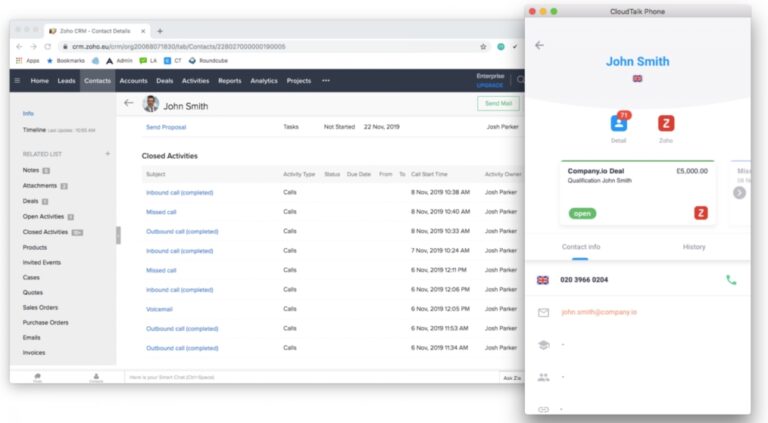Open the Missed call at 8 Nov 10:40 AM
The width and height of the screenshot is (768, 423).
161,212
